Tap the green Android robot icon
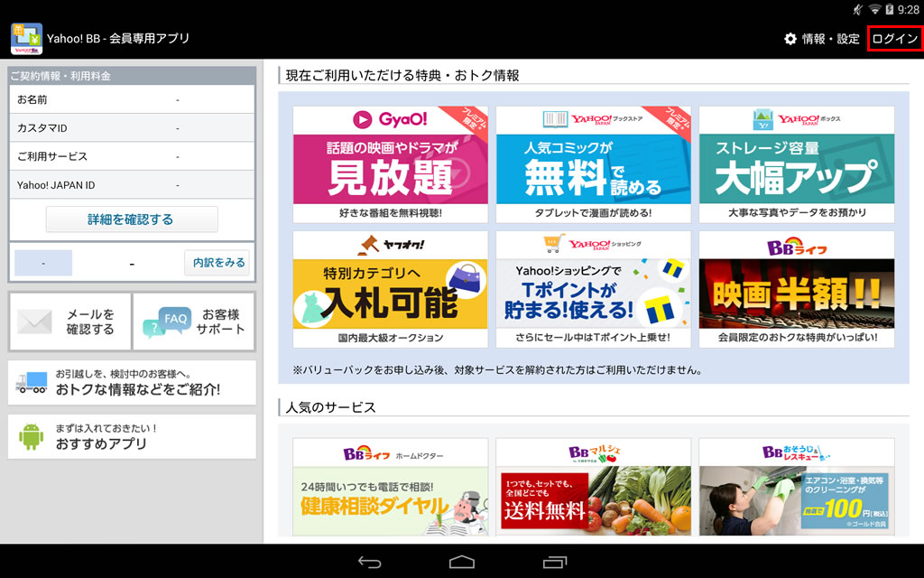 click(x=32, y=436)
